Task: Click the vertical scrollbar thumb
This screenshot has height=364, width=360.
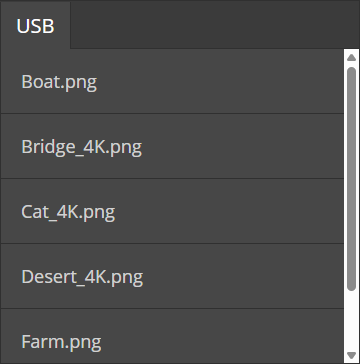Action: tap(351, 179)
